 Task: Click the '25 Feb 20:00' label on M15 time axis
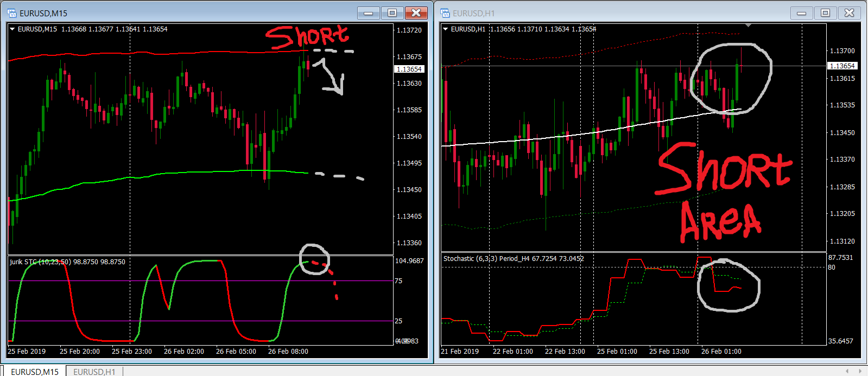(80, 352)
